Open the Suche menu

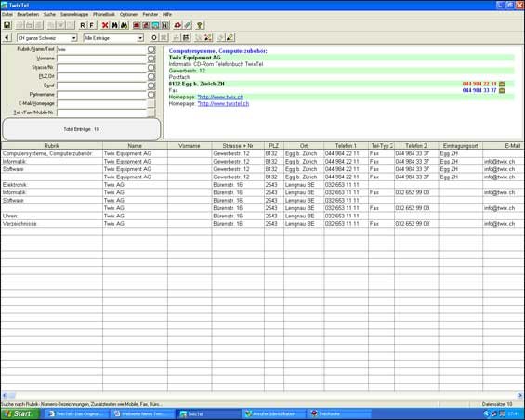tap(49, 14)
